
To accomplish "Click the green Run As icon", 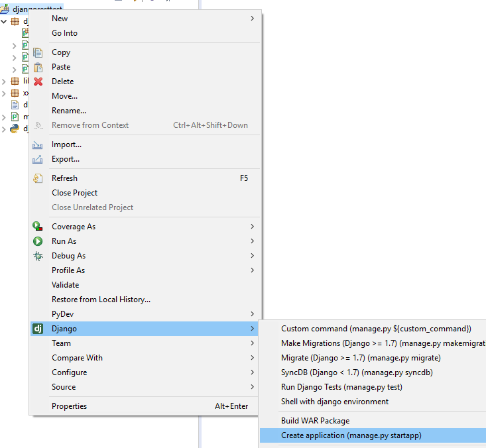I will pyautogui.click(x=38, y=241).
